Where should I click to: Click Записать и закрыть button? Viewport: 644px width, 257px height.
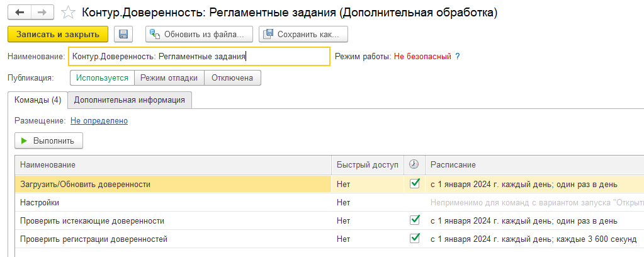tap(58, 35)
